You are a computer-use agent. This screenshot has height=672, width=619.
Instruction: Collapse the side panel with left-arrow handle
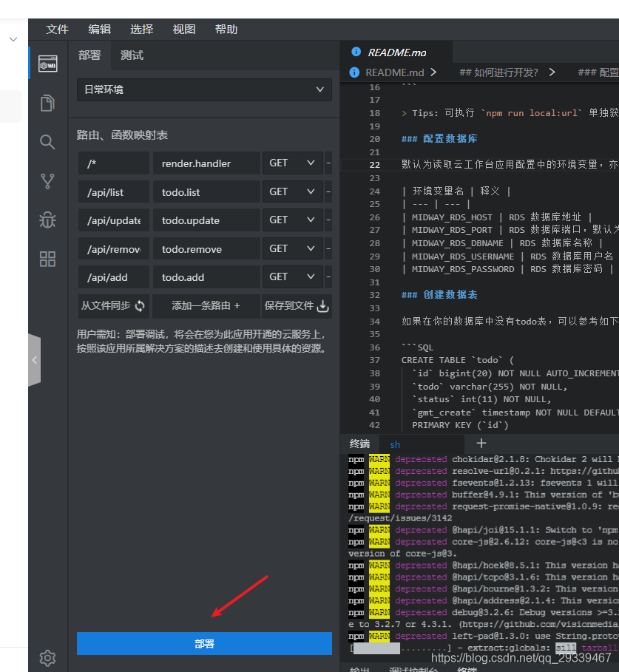click(35, 360)
